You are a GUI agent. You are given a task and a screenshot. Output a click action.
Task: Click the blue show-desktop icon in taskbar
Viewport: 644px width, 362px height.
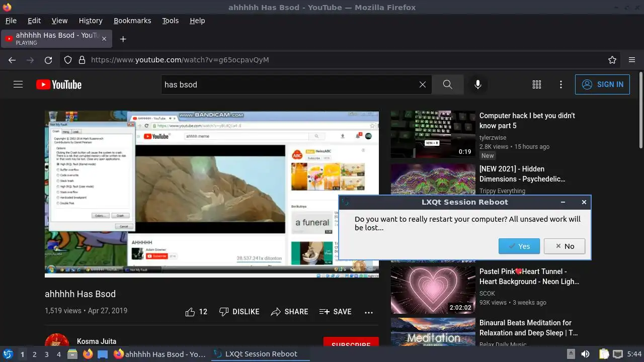(x=103, y=354)
